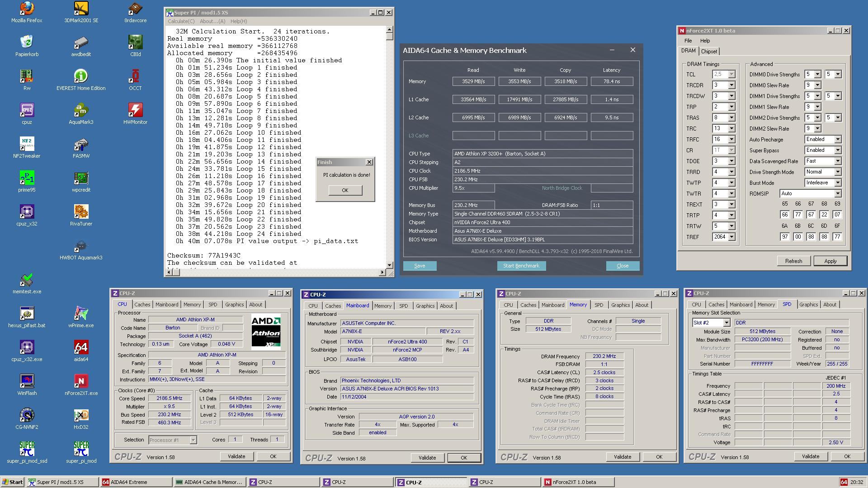Click the ROMSIP 65 value field
Viewport: 868px width, 488px height.
click(x=784, y=215)
